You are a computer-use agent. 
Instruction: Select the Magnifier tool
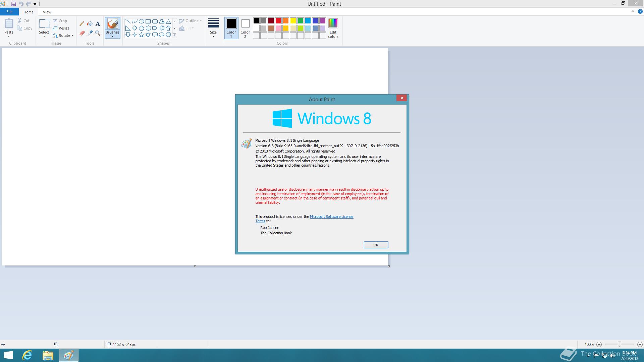(x=98, y=33)
